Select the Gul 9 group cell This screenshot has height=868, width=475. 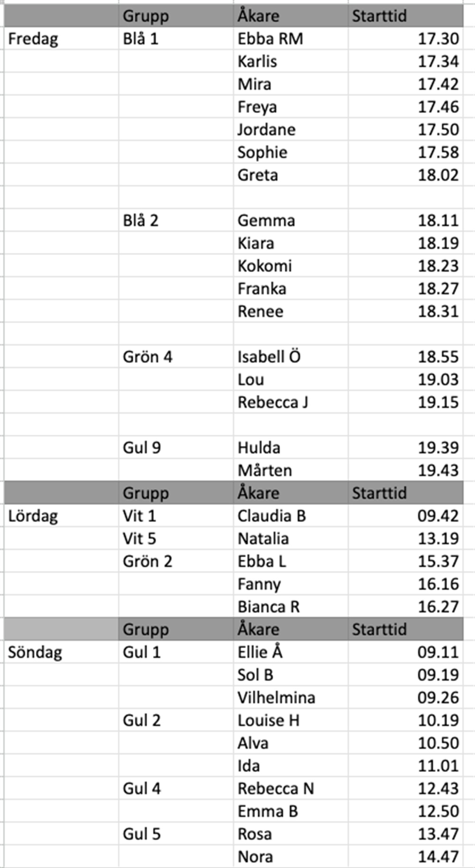(142, 448)
